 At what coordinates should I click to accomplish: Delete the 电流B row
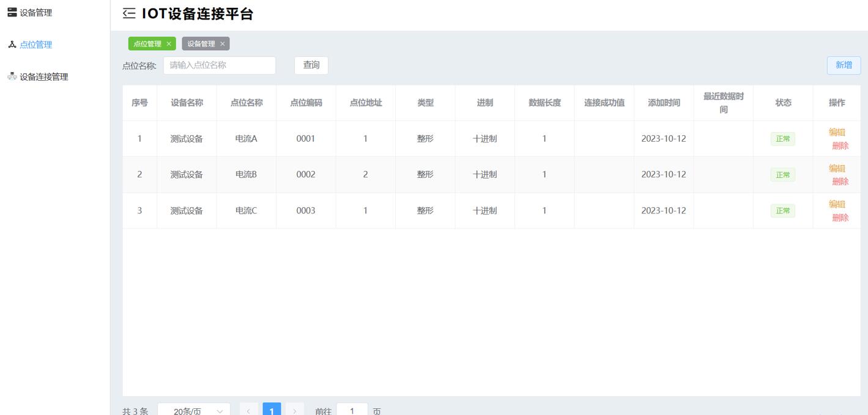pyautogui.click(x=840, y=182)
